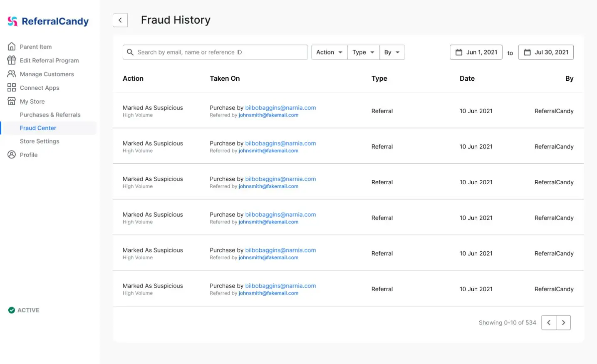Open the By filter dropdown
Image resolution: width=597 pixels, height=364 pixels.
[x=392, y=52]
